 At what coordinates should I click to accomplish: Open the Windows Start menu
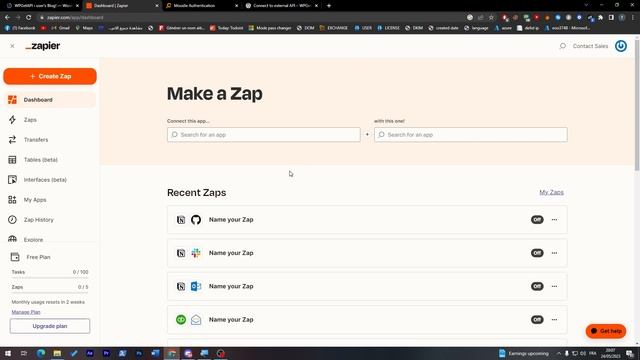coord(8,353)
